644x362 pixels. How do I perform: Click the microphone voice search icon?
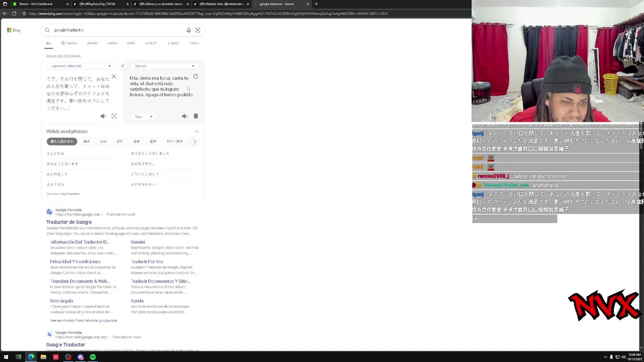[189, 30]
